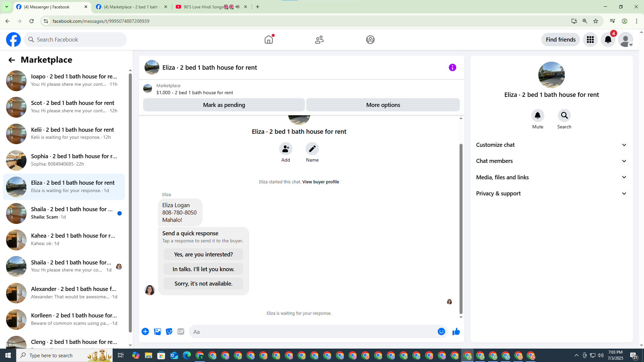Switch to Marketplace browser tab
The width and height of the screenshot is (644, 362).
131,7
